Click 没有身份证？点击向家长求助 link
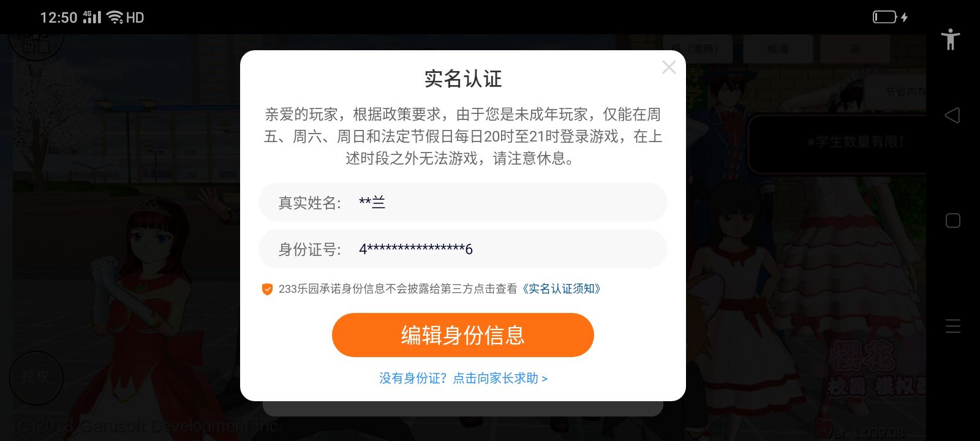This screenshot has width=980, height=441. 463,379
